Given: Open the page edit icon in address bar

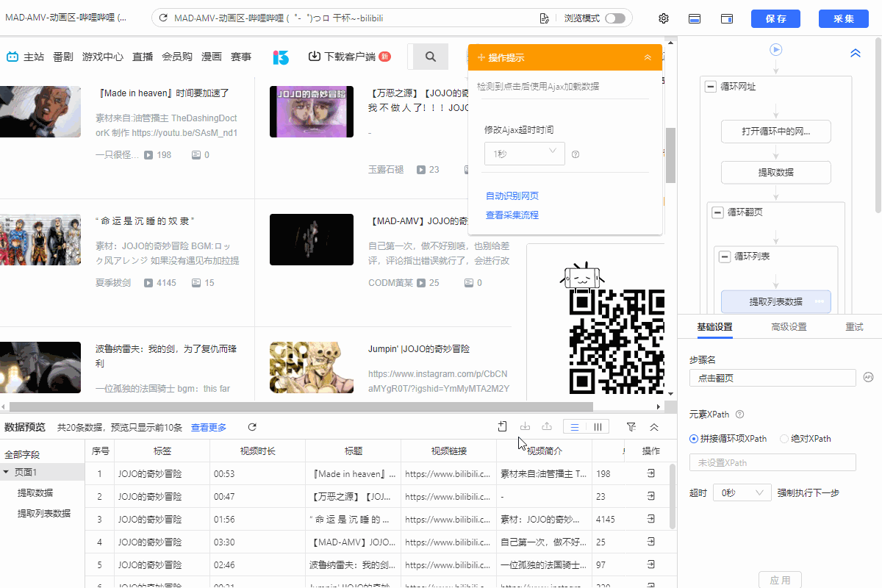Looking at the screenshot, I should (x=544, y=18).
